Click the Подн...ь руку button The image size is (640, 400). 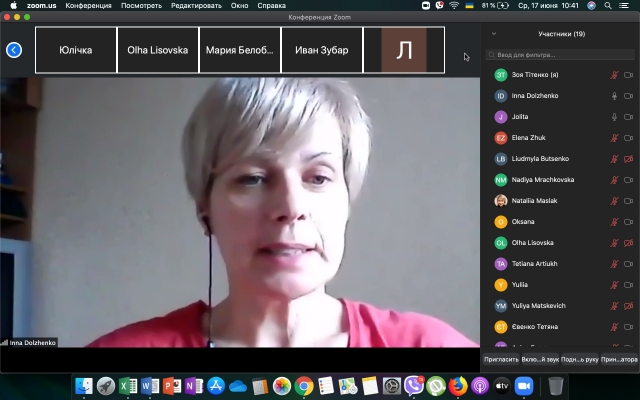tap(580, 360)
